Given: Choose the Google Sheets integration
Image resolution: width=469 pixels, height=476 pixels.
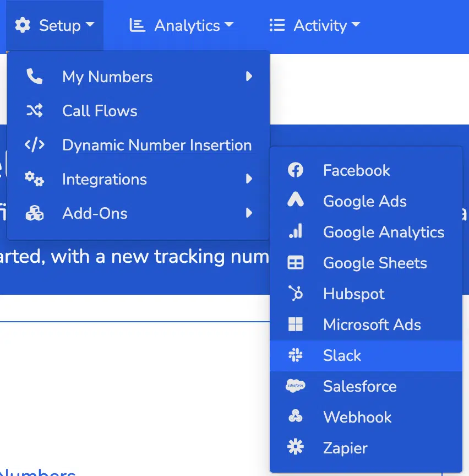Looking at the screenshot, I should coord(366,263).
